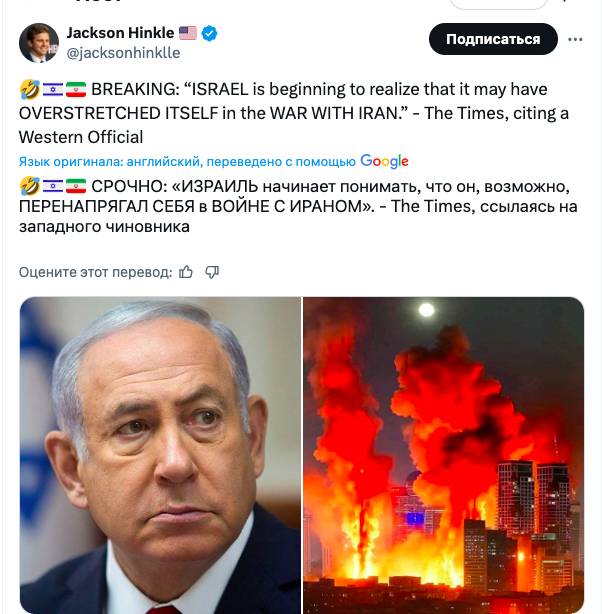Click the laughing emoji in Russian translation
Screen dimensions: 602x614
click(x=30, y=186)
